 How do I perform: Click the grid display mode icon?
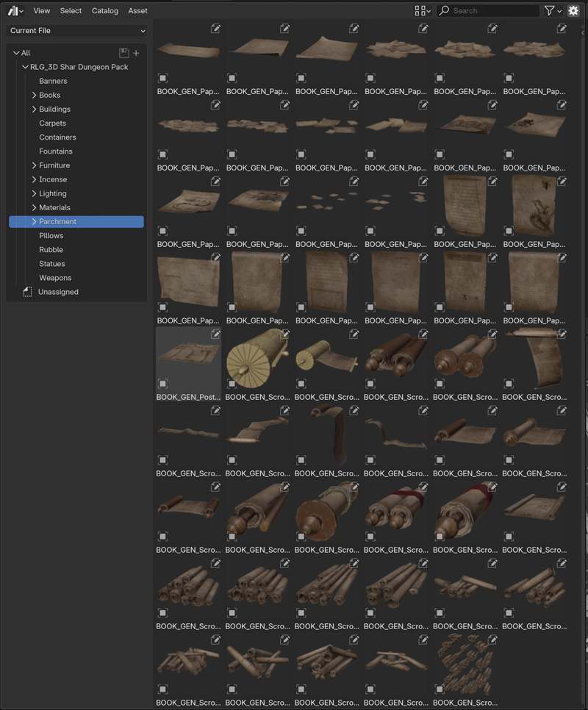[x=422, y=10]
